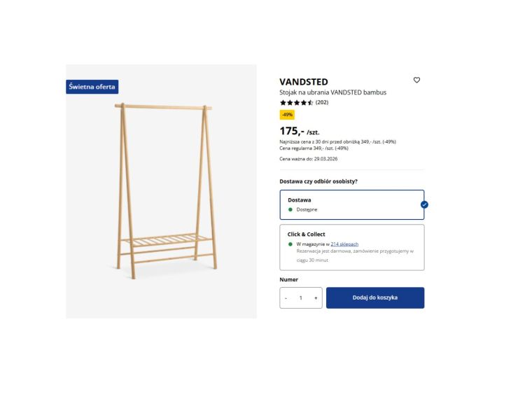Click the VANDSTED product title
532x399 pixels.
tap(304, 82)
